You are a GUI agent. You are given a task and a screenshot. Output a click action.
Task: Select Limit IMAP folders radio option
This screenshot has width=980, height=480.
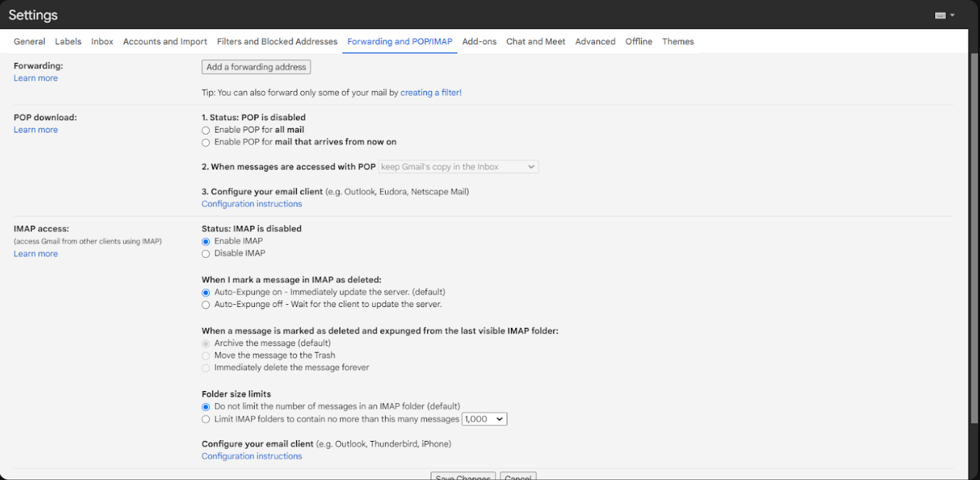click(x=206, y=420)
